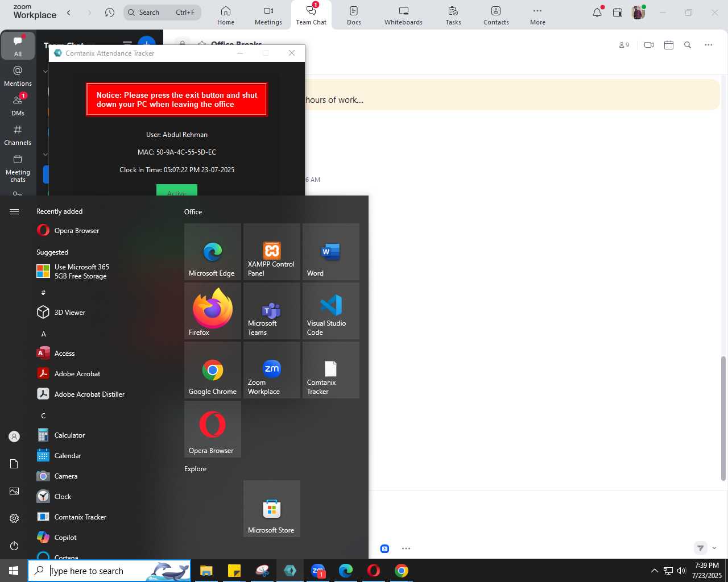Launch Comtanix Tracker from app list
Viewport: 728px width, 582px height.
coord(102,517)
